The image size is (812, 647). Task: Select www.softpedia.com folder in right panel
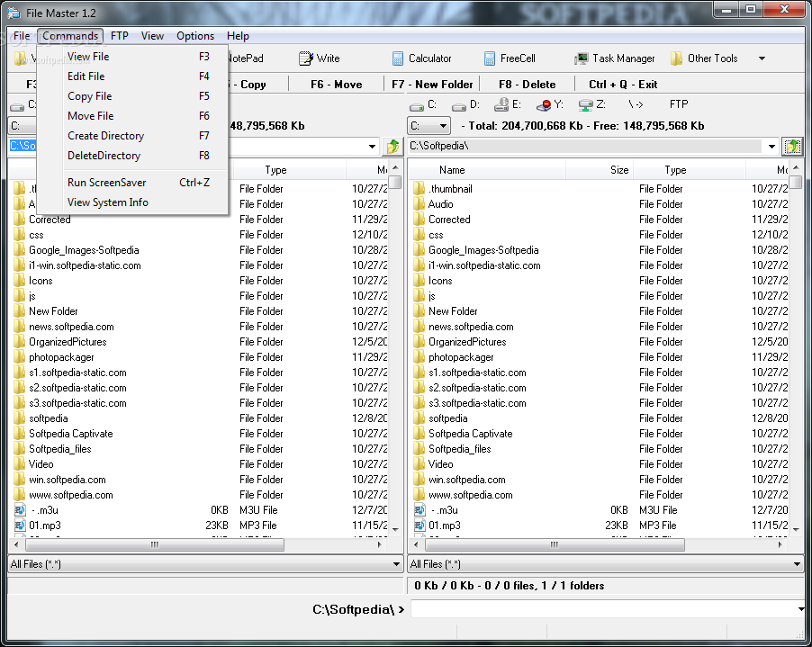(x=470, y=495)
